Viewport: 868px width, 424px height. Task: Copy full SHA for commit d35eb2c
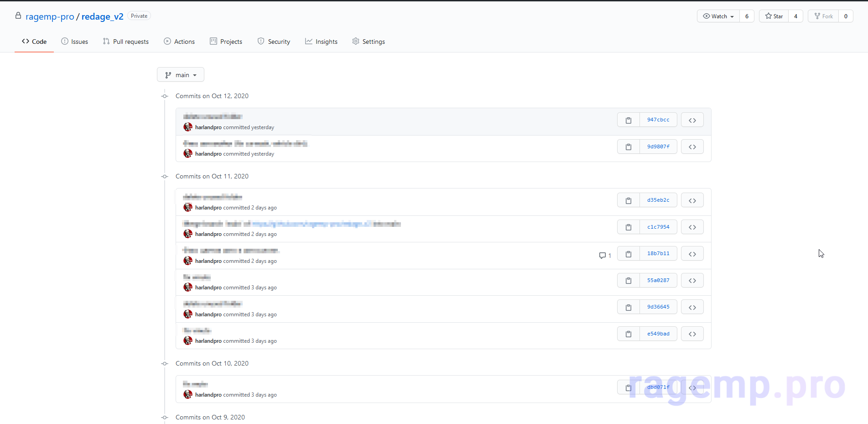click(628, 200)
